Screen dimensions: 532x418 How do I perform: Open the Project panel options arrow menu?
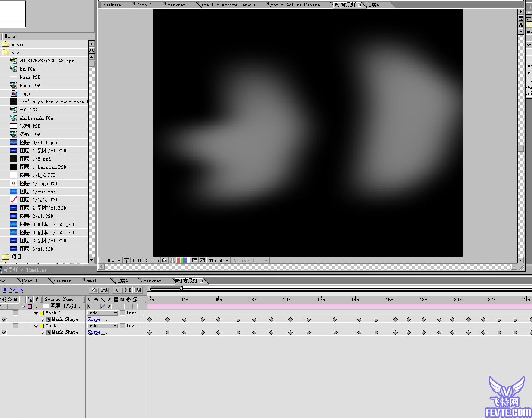click(x=92, y=44)
